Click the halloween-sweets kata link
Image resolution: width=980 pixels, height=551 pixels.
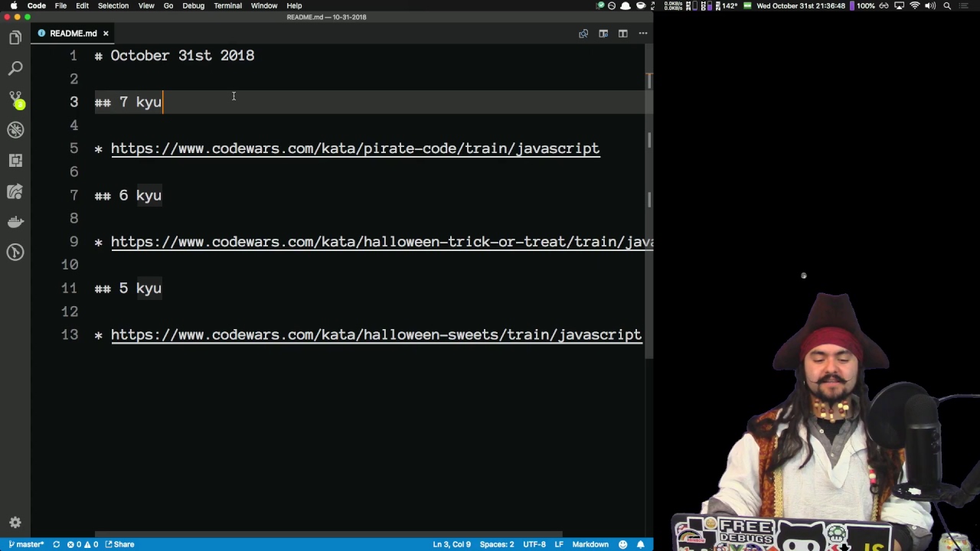click(x=376, y=335)
